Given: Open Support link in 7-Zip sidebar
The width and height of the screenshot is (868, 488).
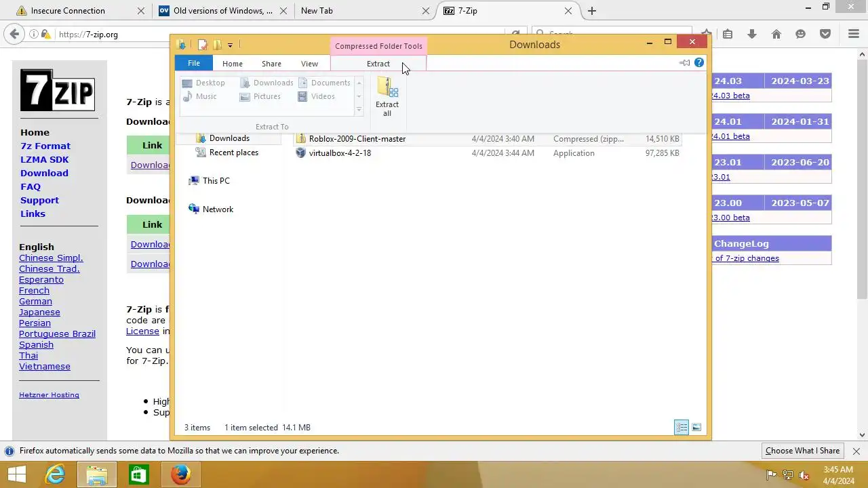Looking at the screenshot, I should pos(39,200).
